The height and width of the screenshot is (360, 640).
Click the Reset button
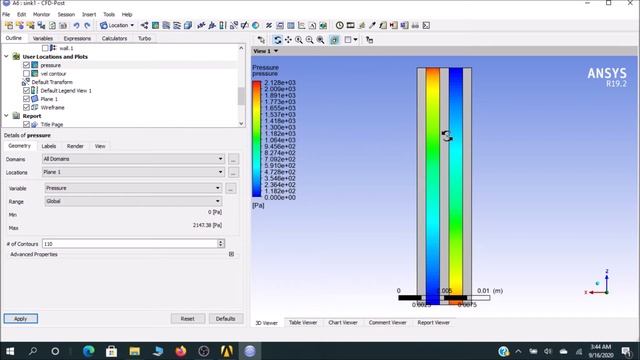pos(188,318)
